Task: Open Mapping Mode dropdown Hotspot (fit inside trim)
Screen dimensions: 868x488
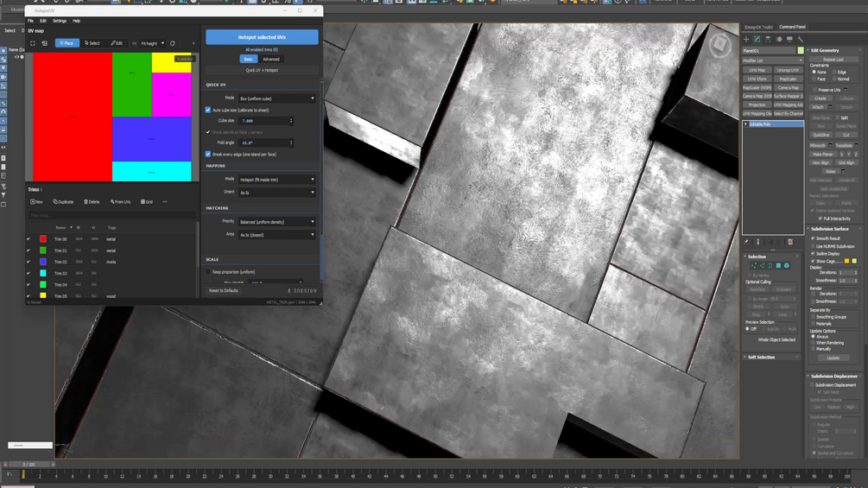Action: click(276, 180)
